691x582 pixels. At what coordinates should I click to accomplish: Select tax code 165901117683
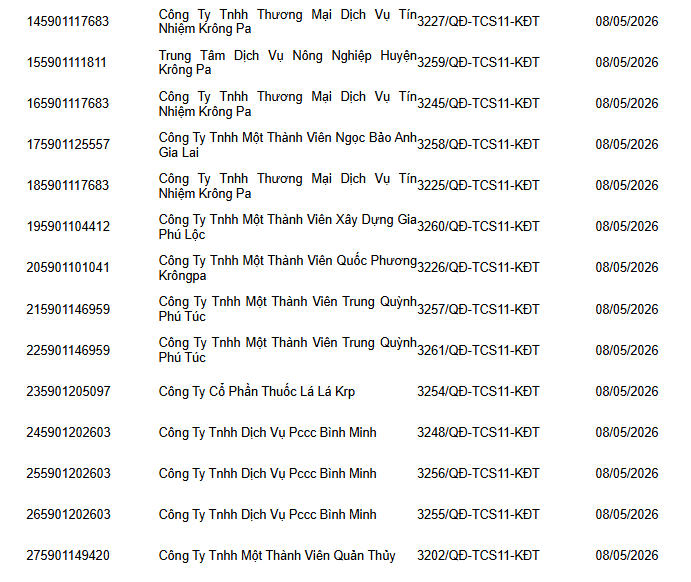pos(67,104)
